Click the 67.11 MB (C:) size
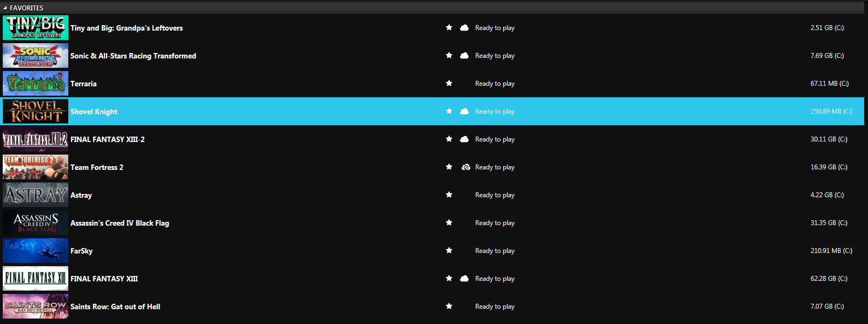868x324 pixels. pos(830,84)
